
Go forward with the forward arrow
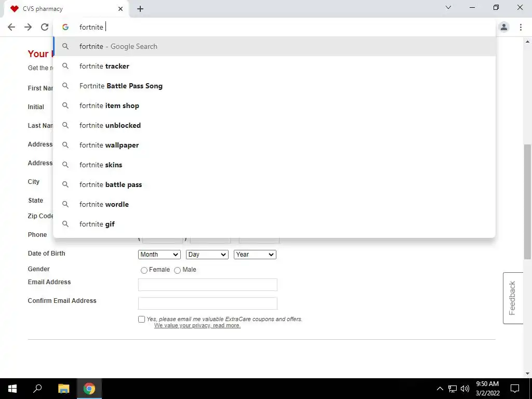28,27
